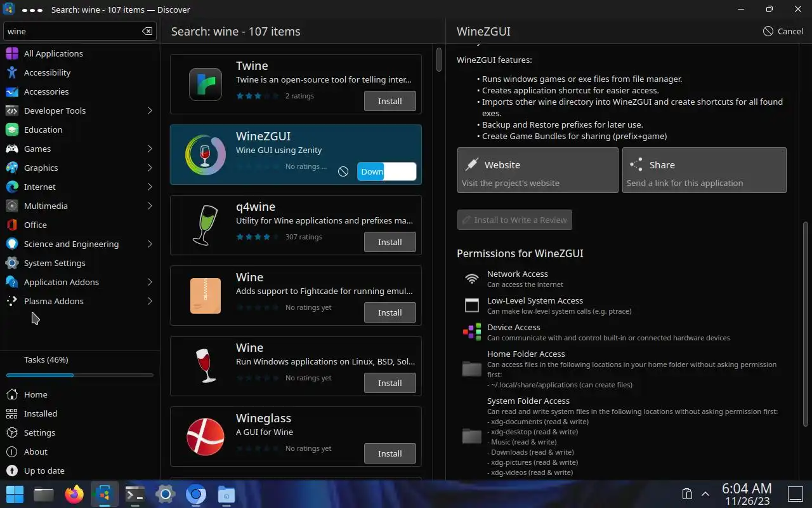Show hidden system tray icons
Screen dimensions: 812x508
[x=705, y=494]
